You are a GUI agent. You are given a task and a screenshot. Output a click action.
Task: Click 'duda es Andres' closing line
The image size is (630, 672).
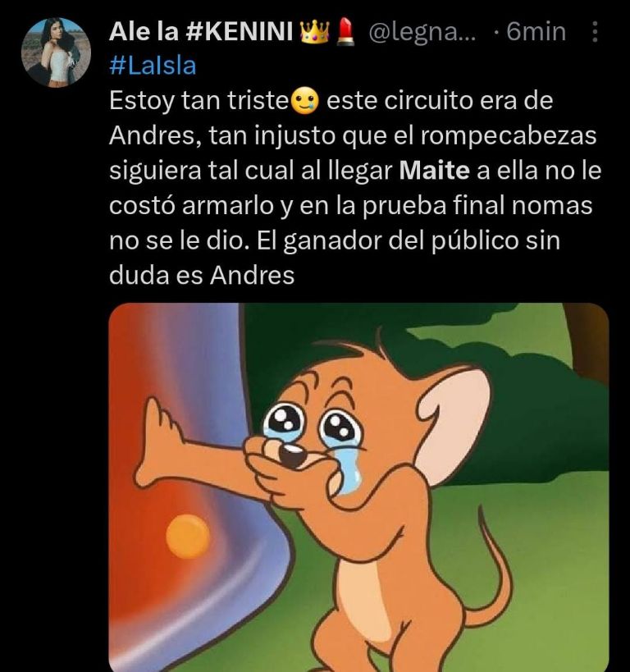[x=202, y=276]
